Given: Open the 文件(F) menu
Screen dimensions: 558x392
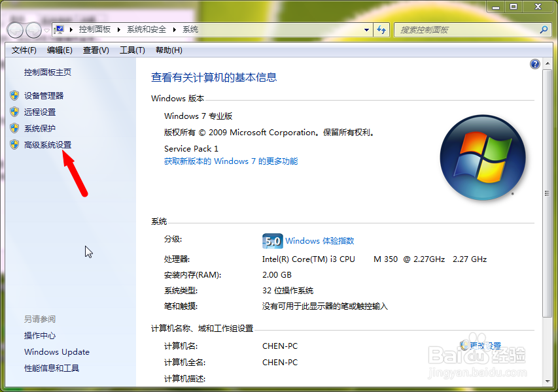Looking at the screenshot, I should 24,50.
